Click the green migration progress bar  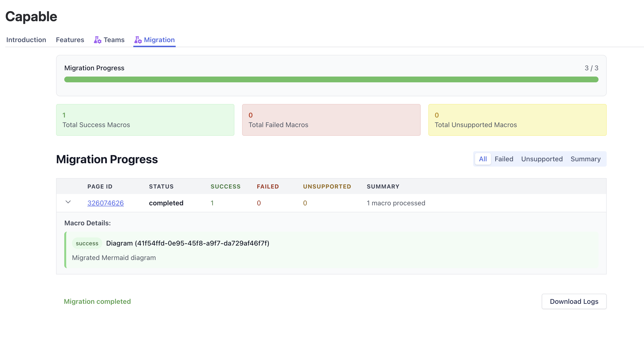[331, 79]
